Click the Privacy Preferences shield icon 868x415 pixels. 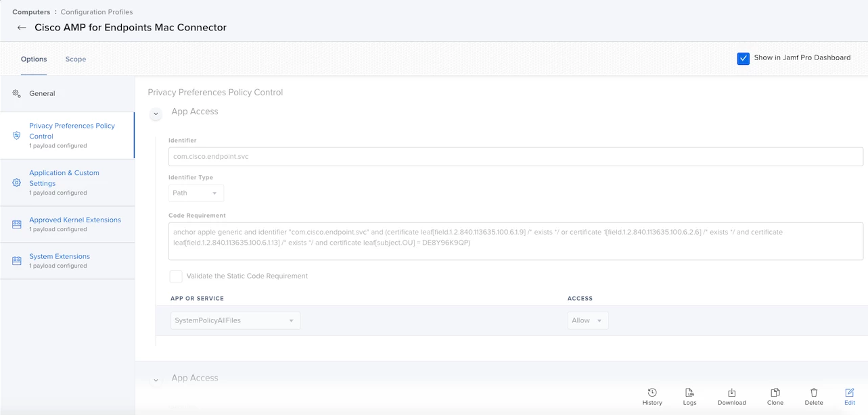coord(17,135)
